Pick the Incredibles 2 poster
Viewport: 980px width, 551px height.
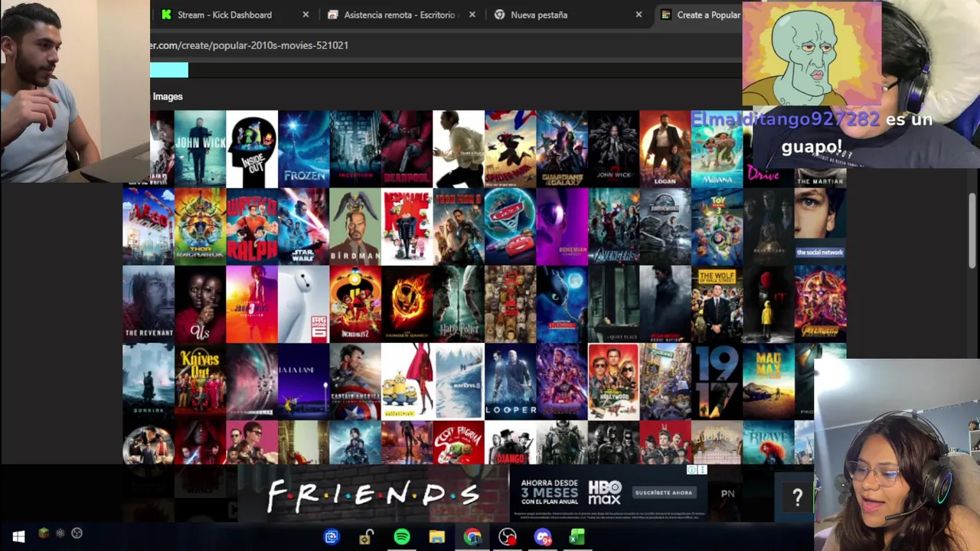coord(355,304)
